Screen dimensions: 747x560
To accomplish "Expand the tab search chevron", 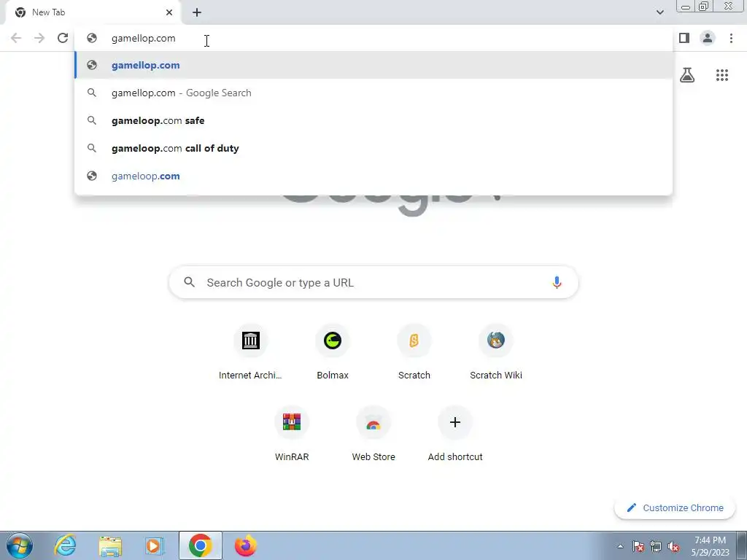I will pos(659,12).
